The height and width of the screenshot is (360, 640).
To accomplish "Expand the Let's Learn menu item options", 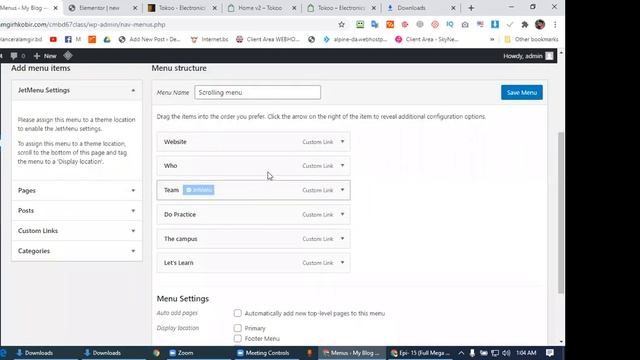I will tap(342, 262).
